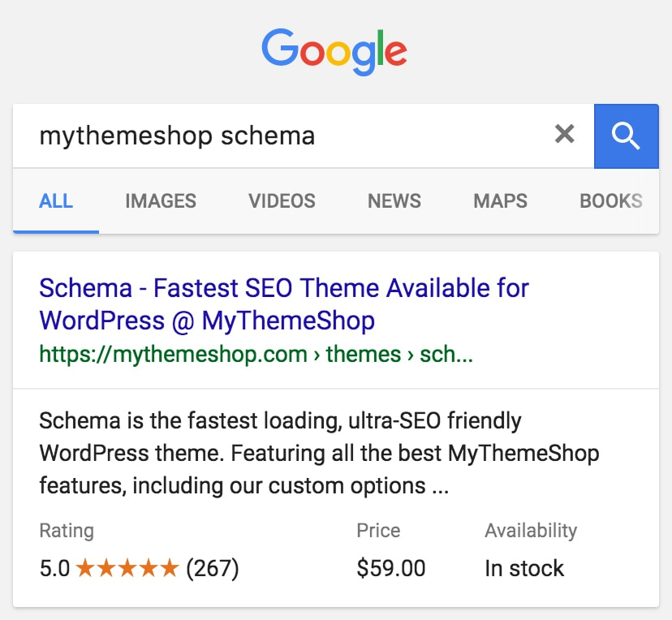Click the (267) review count
The width and height of the screenshot is (672, 620).
(213, 569)
